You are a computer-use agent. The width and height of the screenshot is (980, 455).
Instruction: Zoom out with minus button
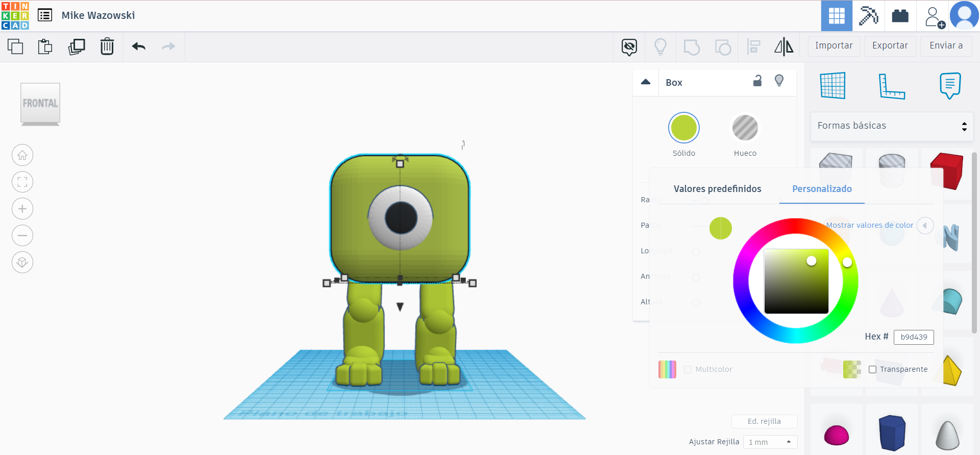point(22,235)
